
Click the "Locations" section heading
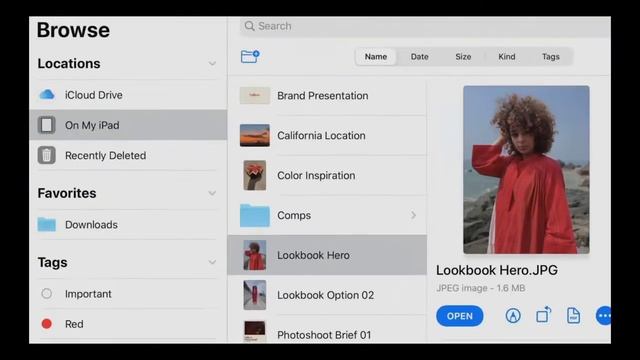[x=69, y=64]
